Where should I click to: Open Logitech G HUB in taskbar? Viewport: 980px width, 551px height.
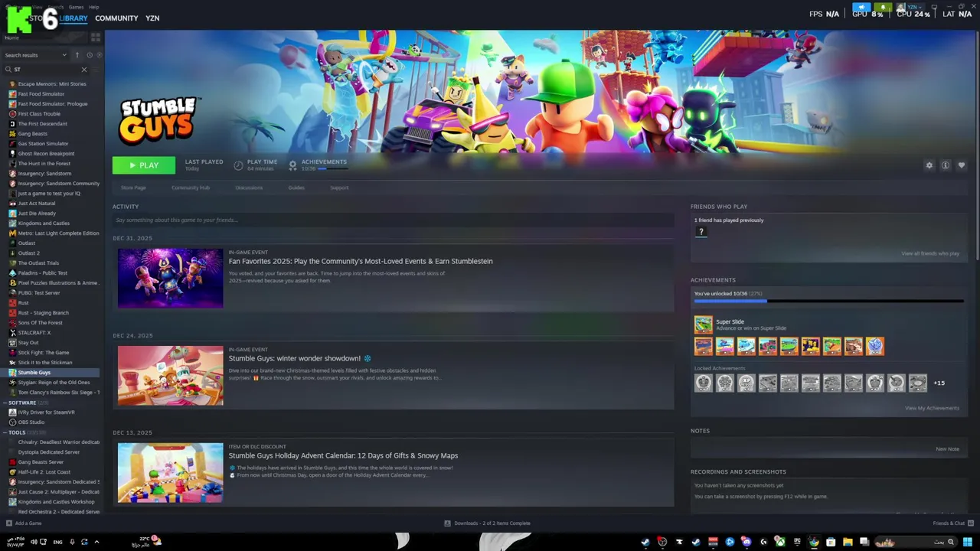[x=763, y=542]
